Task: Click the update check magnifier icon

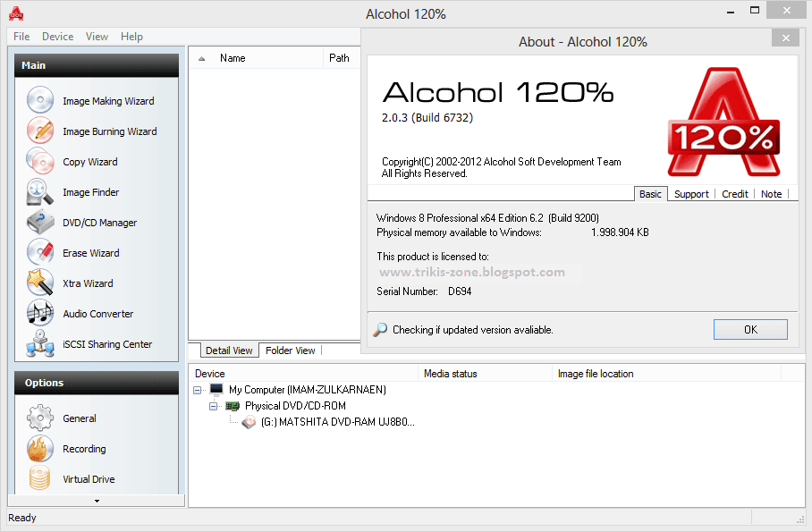Action: coord(380,329)
